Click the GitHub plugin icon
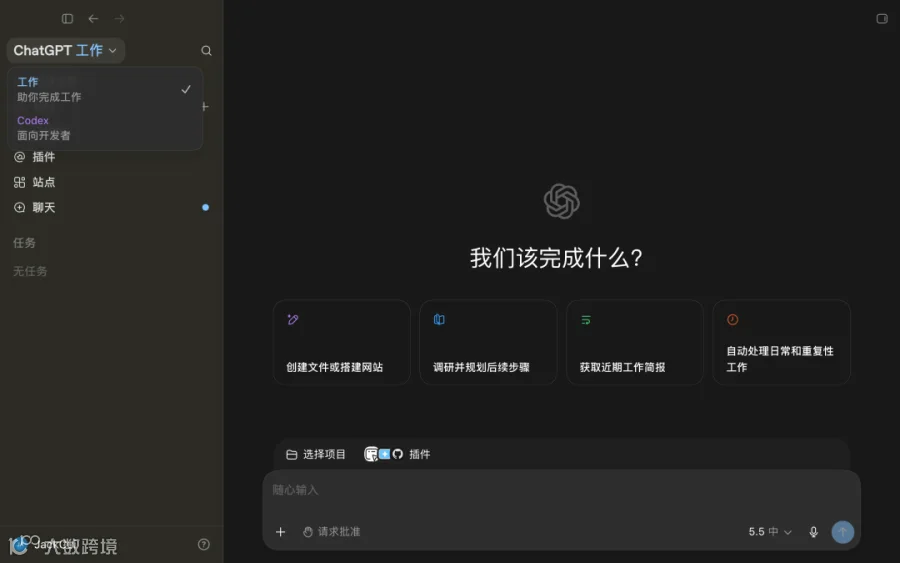Screen dimensions: 900x563 [398, 454]
